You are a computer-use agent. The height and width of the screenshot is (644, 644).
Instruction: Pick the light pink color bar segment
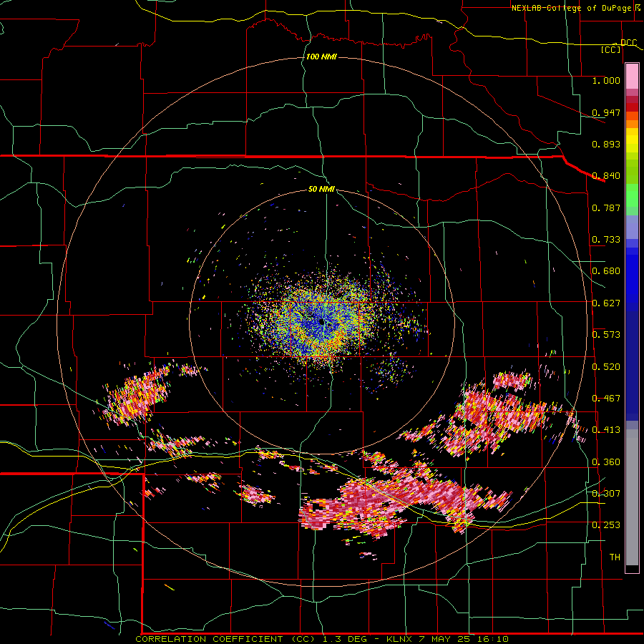pyautogui.click(x=632, y=77)
